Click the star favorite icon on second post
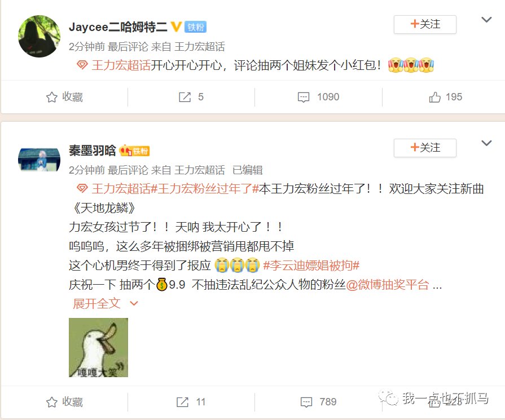 point(51,402)
